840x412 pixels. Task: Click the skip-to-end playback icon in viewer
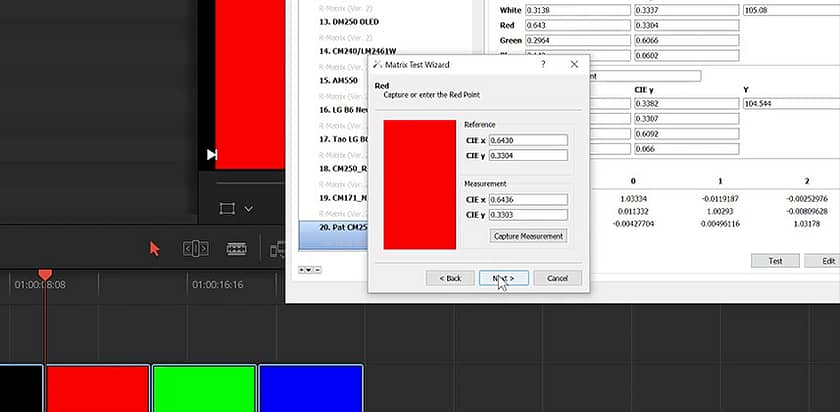212,154
